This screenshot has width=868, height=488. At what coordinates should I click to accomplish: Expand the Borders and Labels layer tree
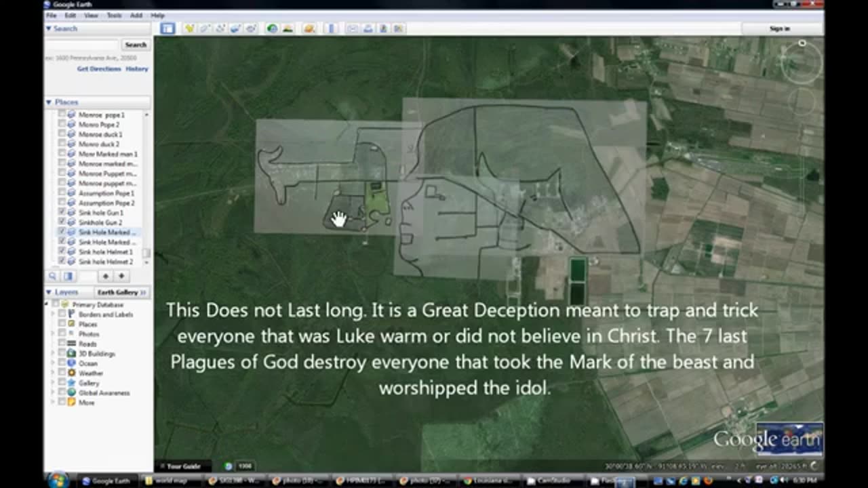coord(54,314)
